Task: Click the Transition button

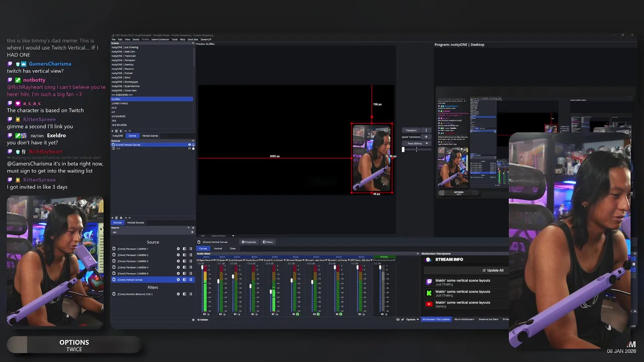Action: click(411, 130)
